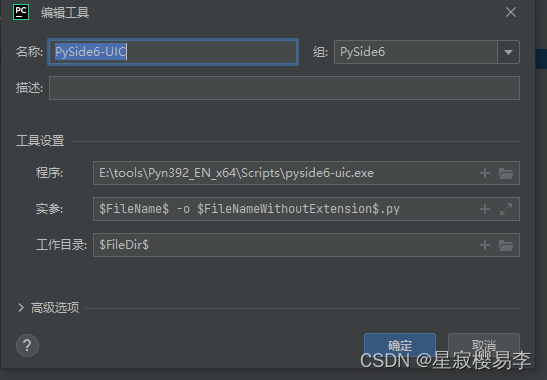Click the PyCharm logo icon in title bar
The image size is (547, 380).
21,12
